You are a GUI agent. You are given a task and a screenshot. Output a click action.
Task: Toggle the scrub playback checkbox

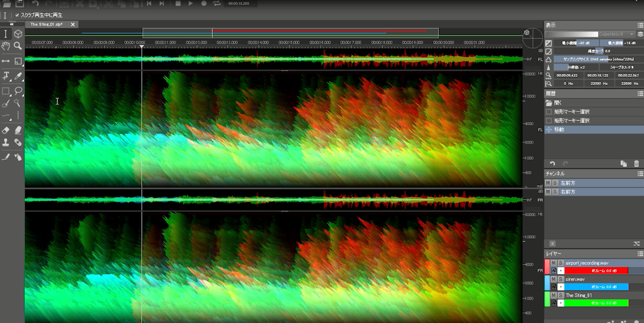(17, 15)
